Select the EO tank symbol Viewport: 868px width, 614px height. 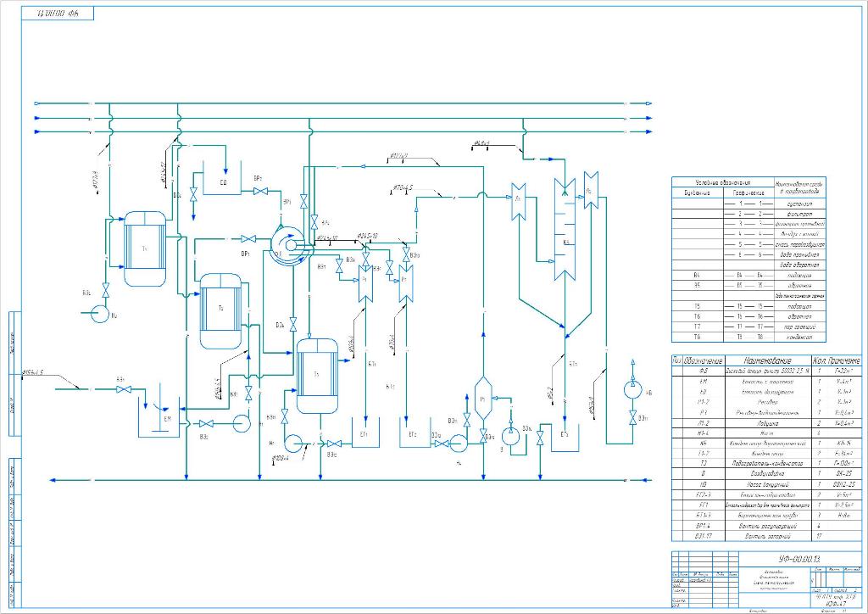[x=223, y=178]
